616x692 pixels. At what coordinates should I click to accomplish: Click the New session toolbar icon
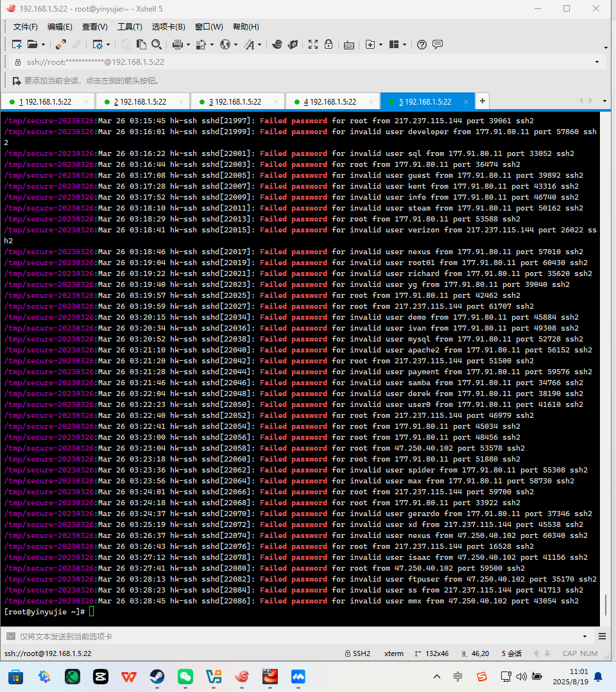point(17,44)
